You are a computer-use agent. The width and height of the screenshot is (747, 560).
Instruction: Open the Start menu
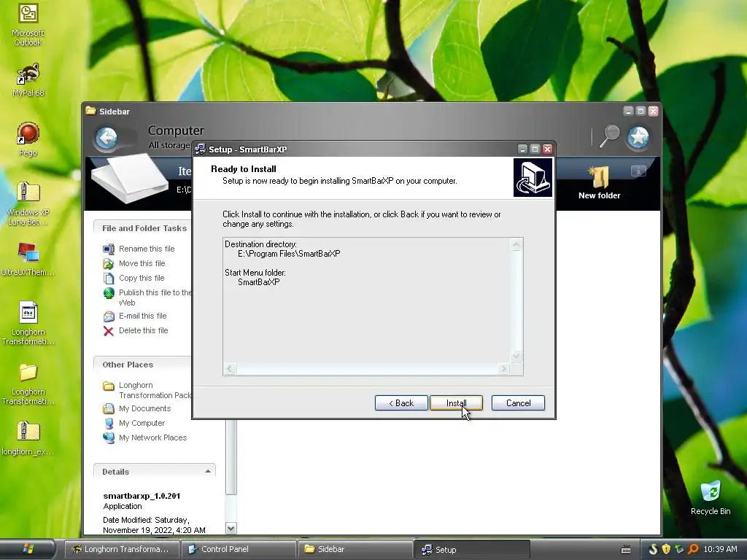[28, 549]
